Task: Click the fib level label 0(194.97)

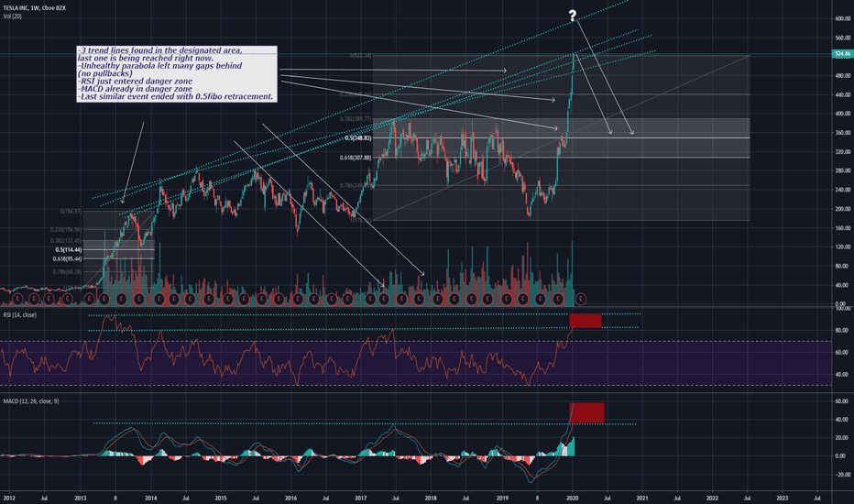Action: 71,212
